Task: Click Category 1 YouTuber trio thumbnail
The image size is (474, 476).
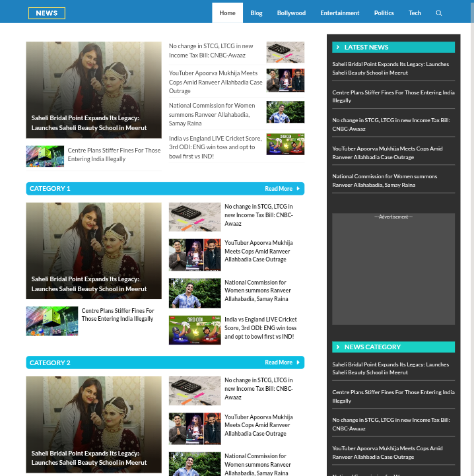Action: click(x=195, y=255)
